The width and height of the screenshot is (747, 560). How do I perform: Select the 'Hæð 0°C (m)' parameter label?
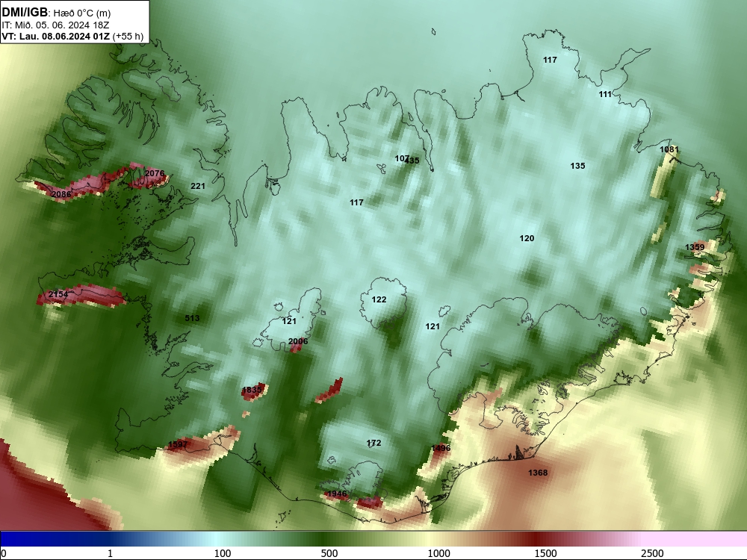pos(82,13)
